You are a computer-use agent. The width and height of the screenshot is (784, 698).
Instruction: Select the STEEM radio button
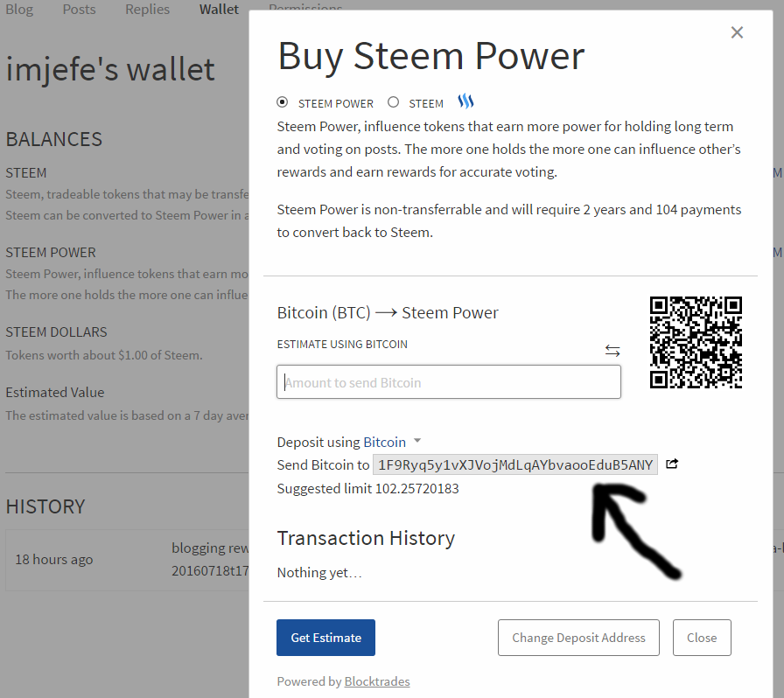coord(394,102)
